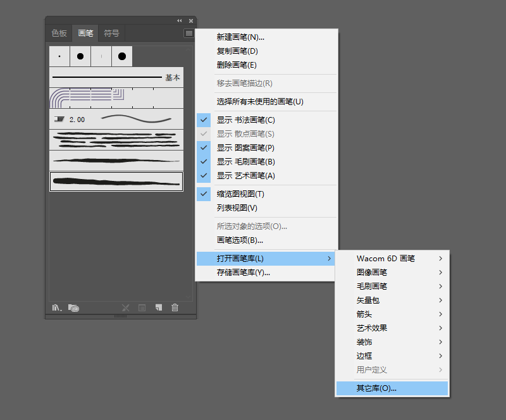Expand the 毛刷画笔 library submenu

point(392,287)
